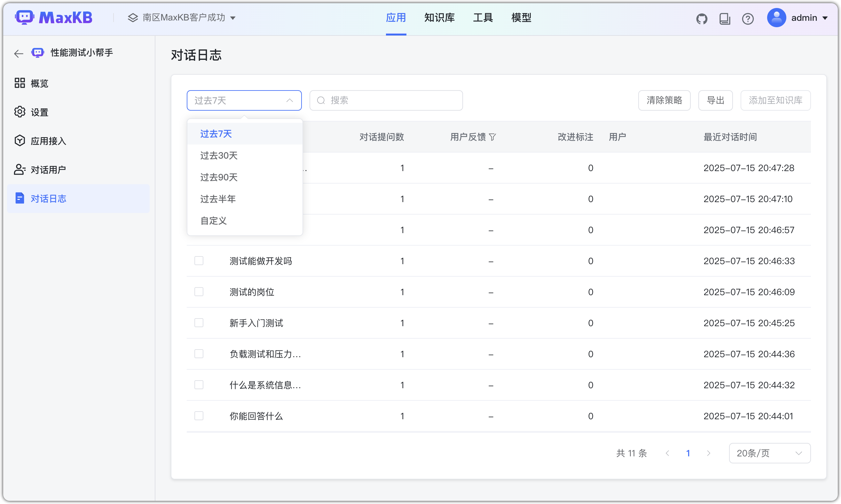Screen dimensions: 841x504
Task: Go to next page arrow
Action: pos(709,453)
